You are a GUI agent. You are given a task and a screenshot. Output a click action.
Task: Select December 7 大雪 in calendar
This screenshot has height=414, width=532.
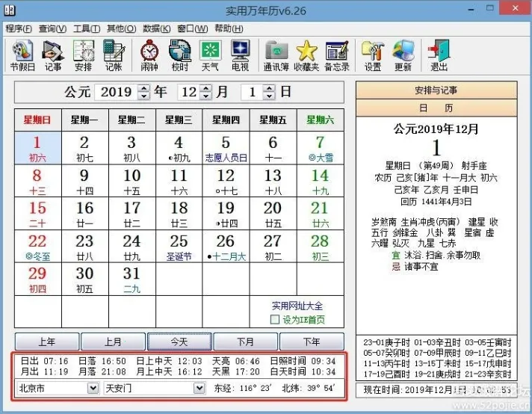point(321,148)
